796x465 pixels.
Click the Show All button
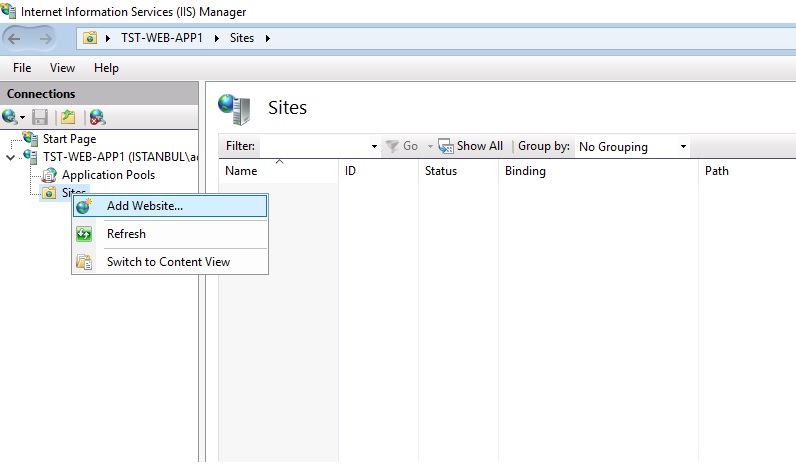click(x=471, y=146)
